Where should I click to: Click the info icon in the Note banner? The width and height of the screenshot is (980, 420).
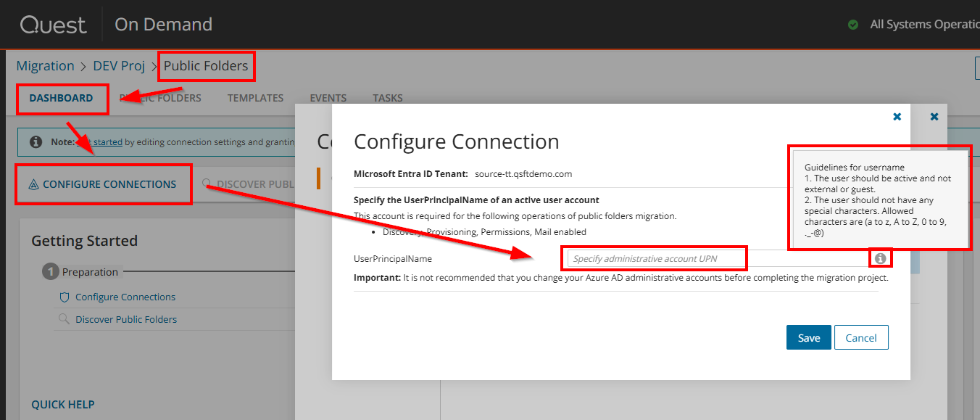point(36,142)
